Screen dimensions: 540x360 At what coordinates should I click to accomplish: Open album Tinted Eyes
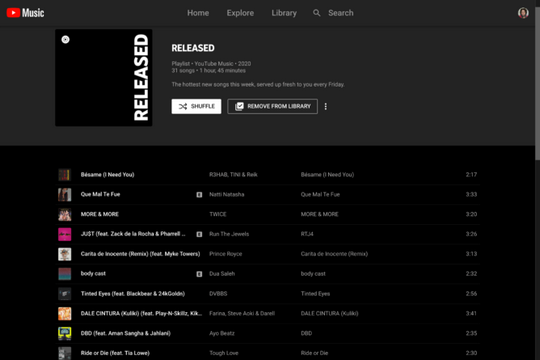pyautogui.click(x=315, y=294)
